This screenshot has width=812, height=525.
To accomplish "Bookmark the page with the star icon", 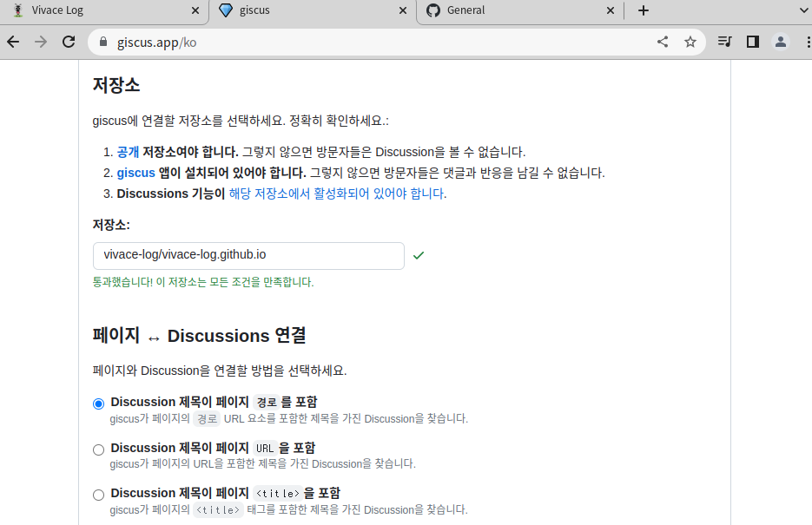I will coord(690,42).
